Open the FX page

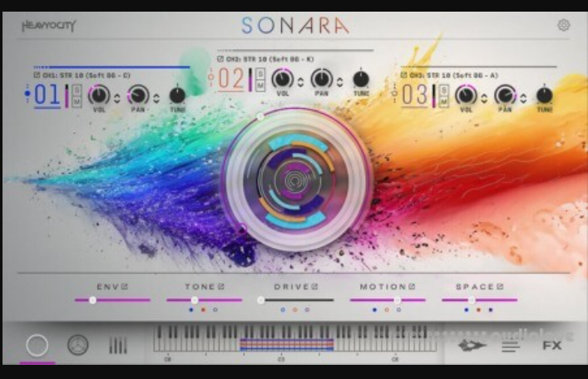[x=551, y=346]
